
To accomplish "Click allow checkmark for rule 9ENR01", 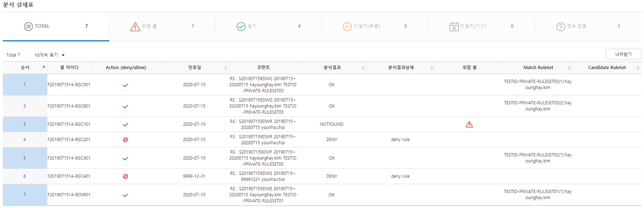I will pos(125,195).
